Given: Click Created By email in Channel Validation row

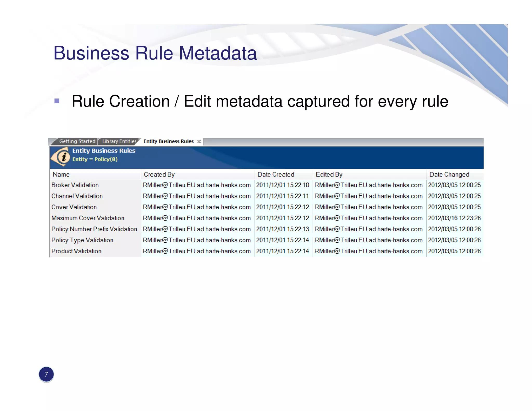Looking at the screenshot, I should pos(197,196).
